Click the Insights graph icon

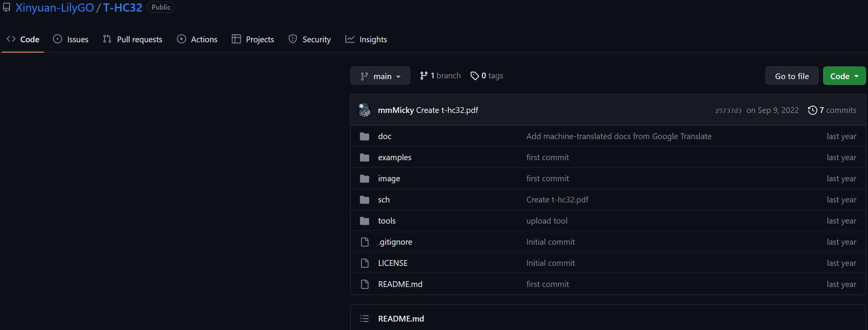[x=350, y=39]
